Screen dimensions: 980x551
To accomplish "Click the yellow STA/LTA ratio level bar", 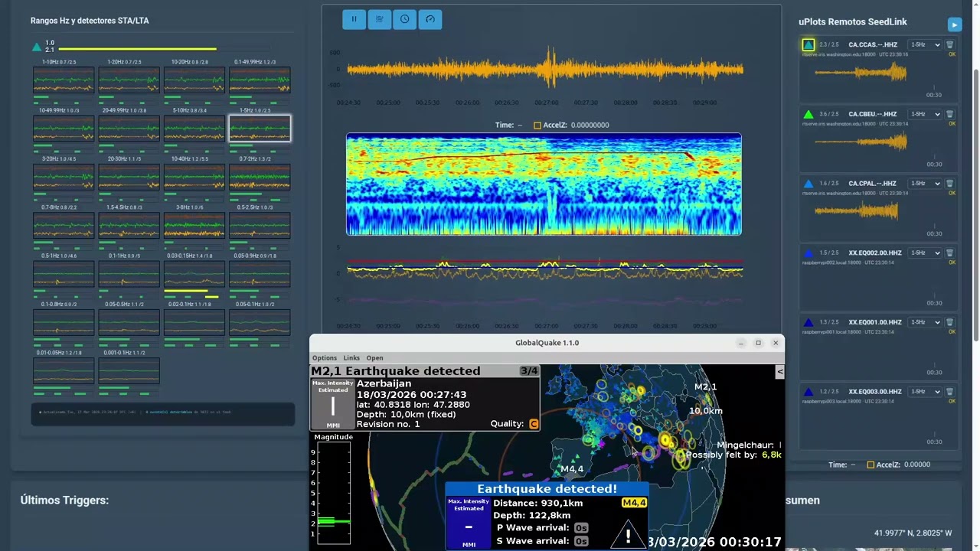I will click(137, 49).
